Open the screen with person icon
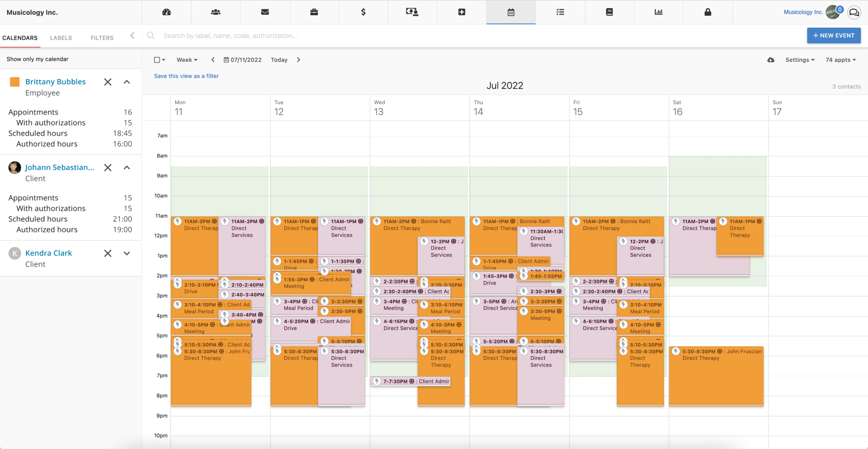 (x=412, y=12)
